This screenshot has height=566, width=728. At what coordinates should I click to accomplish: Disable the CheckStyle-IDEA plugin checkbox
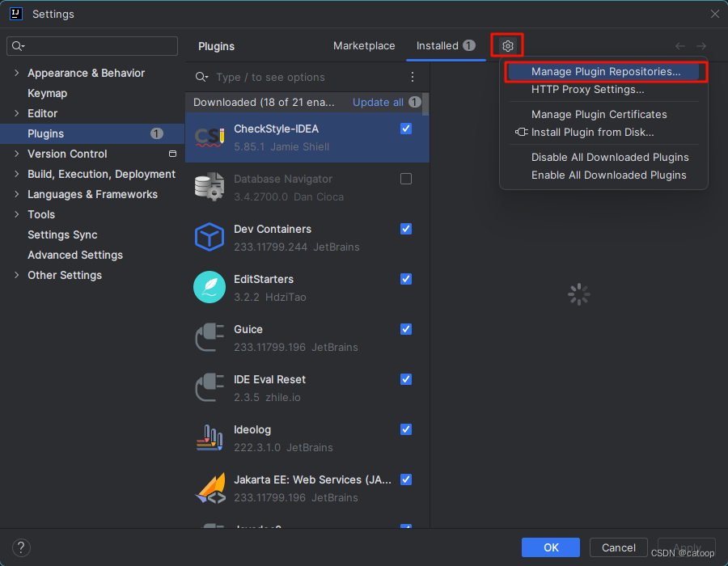click(x=406, y=129)
